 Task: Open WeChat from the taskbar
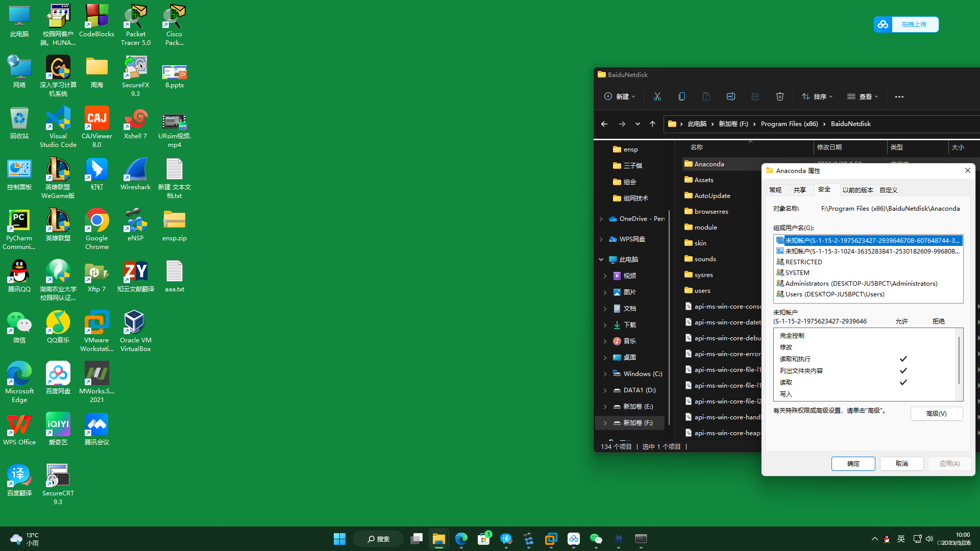pos(596,539)
